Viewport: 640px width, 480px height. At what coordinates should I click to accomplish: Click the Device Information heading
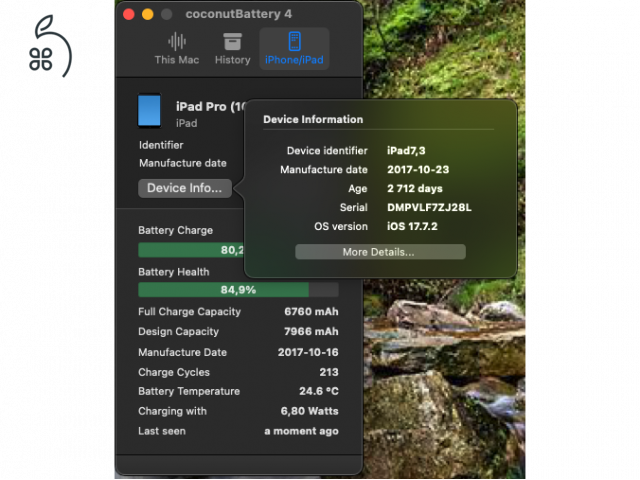click(313, 119)
